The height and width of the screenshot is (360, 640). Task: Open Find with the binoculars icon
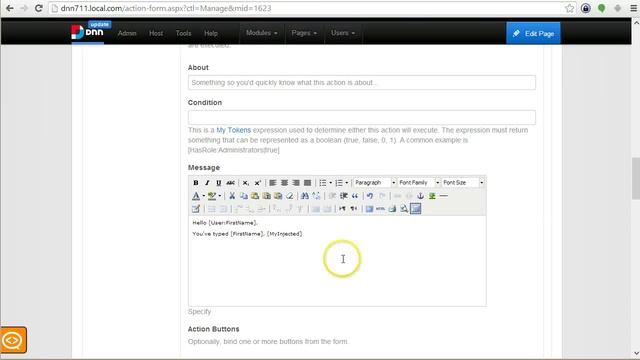click(305, 196)
